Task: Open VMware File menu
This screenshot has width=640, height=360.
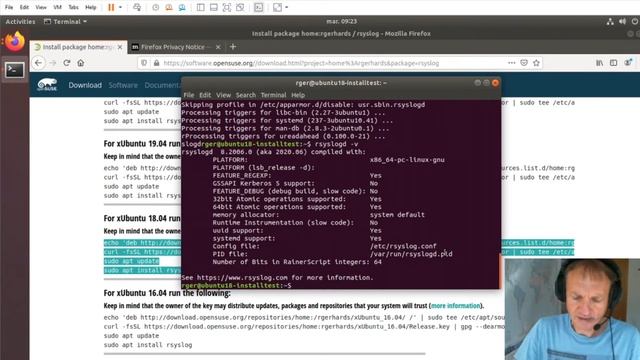Action: (x=9, y=7)
